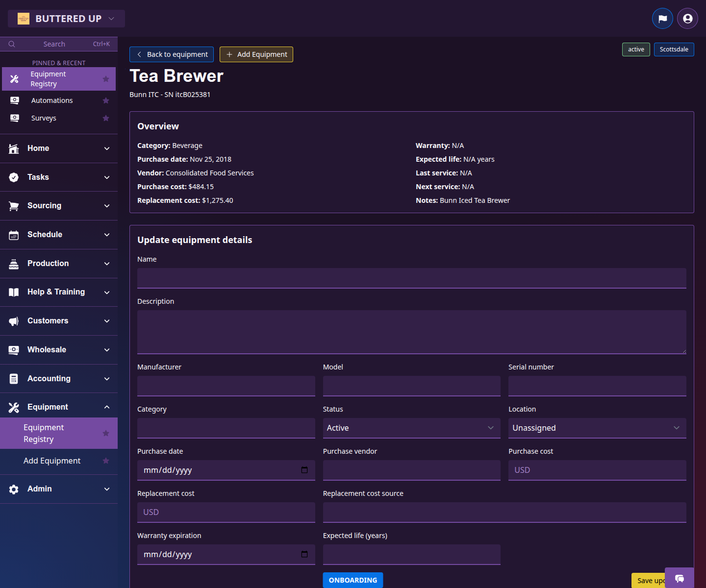
Task: Open the user account icon top right
Action: click(x=687, y=18)
